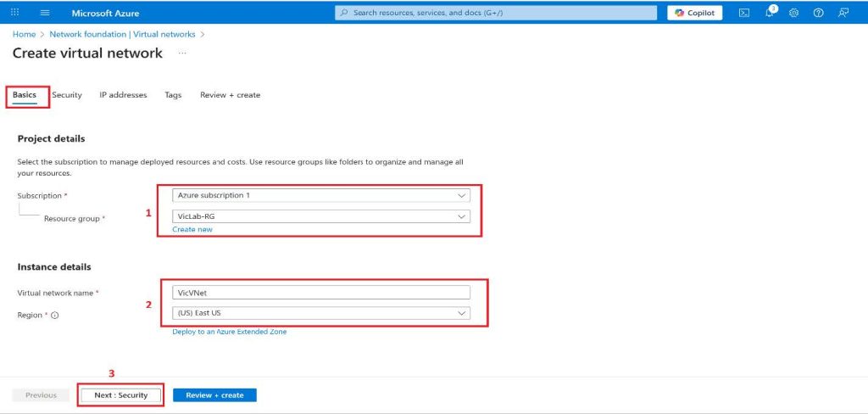Image resolution: width=868 pixels, height=414 pixels.
Task: Switch to the IP addresses tab
Action: click(x=123, y=95)
